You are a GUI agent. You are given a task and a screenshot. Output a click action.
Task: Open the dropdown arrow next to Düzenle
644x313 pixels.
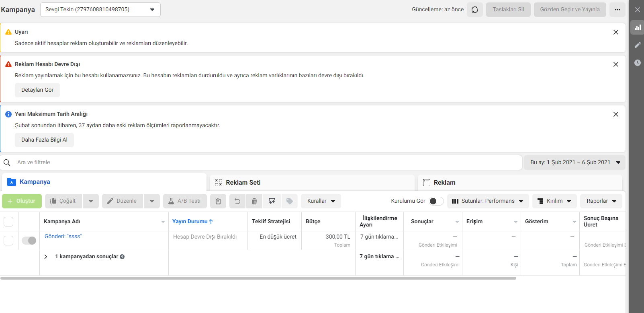click(x=152, y=201)
